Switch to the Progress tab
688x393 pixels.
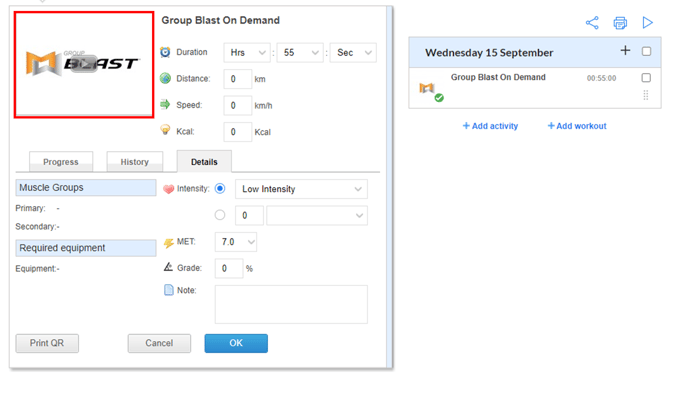61,162
